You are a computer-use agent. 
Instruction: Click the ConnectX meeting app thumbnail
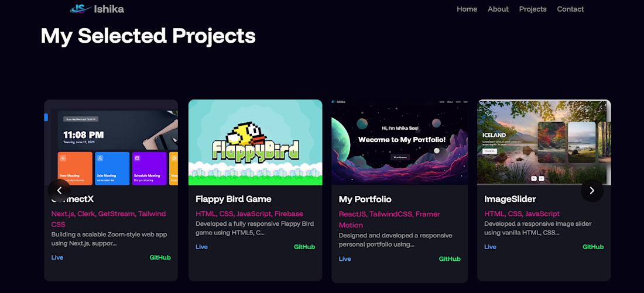tap(111, 142)
